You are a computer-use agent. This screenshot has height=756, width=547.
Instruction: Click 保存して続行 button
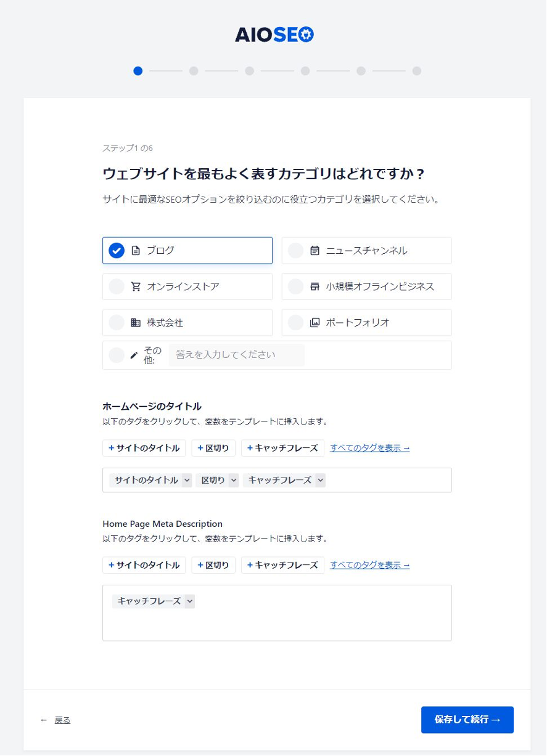coord(467,720)
